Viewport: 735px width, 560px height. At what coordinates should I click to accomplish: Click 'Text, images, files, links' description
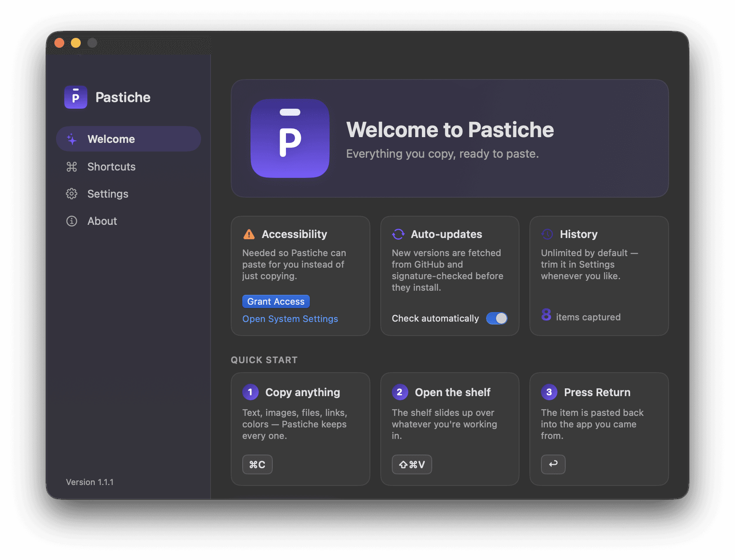click(x=295, y=424)
